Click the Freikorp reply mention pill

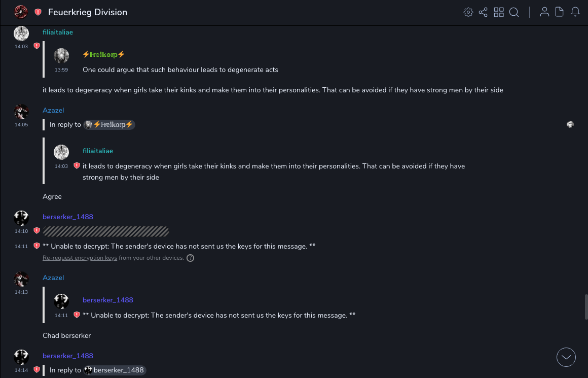[x=109, y=124]
